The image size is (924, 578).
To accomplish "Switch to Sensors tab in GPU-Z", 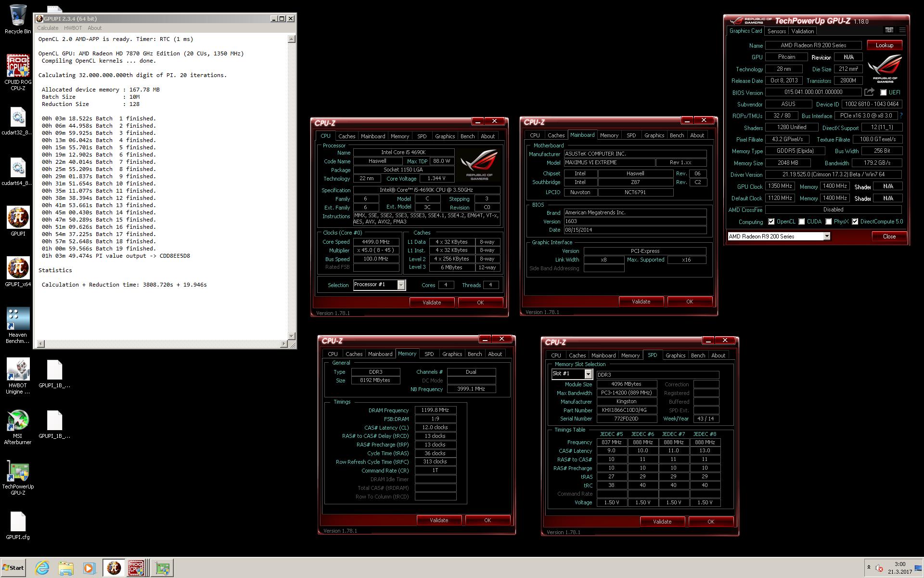I will click(x=777, y=31).
